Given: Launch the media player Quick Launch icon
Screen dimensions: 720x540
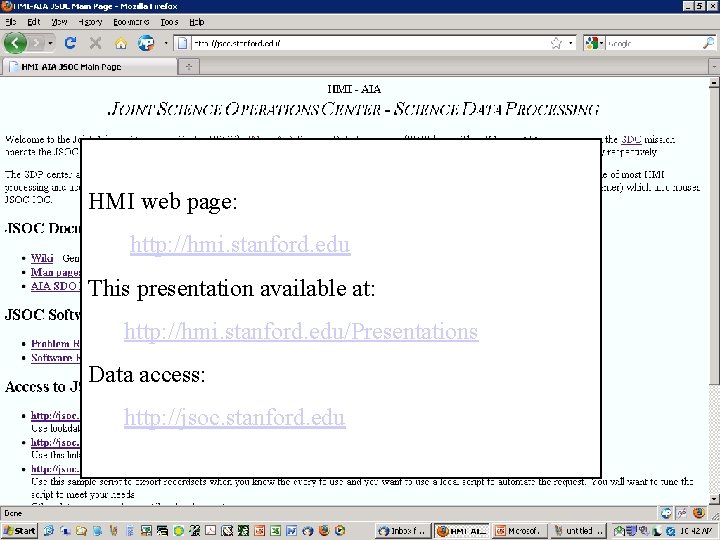Looking at the screenshot, I should pos(340,531).
